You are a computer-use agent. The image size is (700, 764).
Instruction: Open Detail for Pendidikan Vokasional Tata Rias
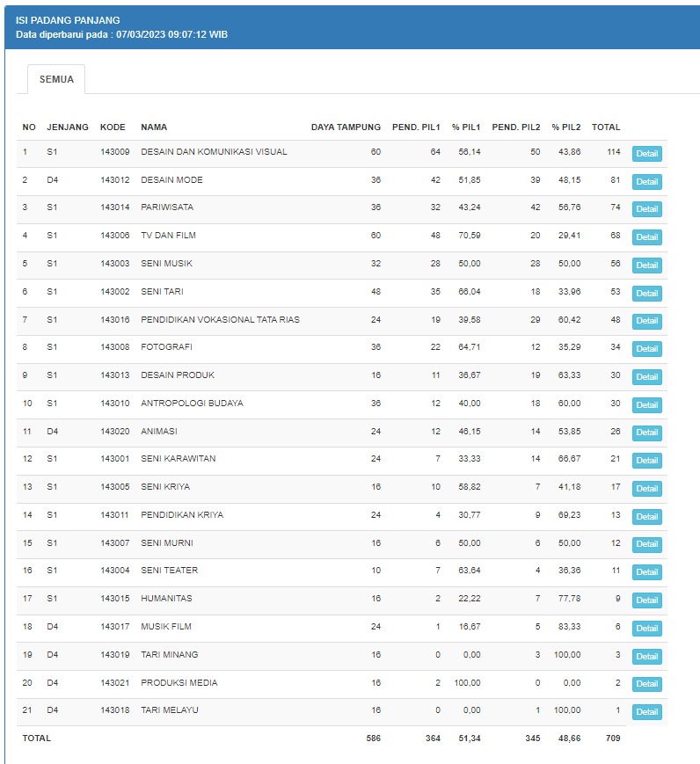pos(647,321)
